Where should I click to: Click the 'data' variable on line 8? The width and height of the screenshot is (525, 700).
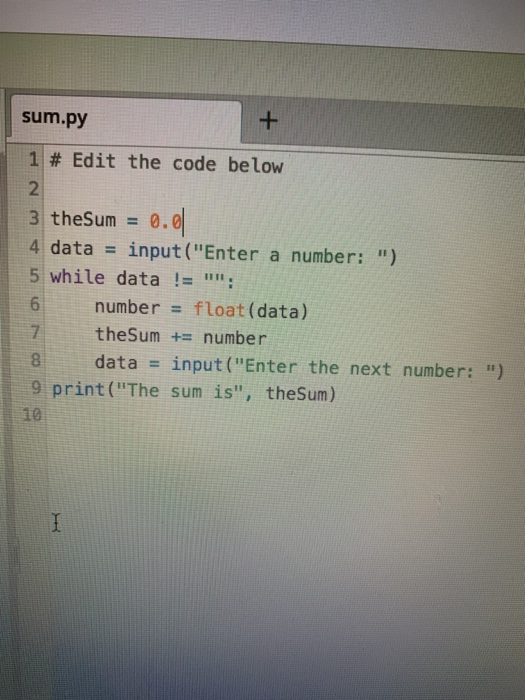[x=116, y=362]
